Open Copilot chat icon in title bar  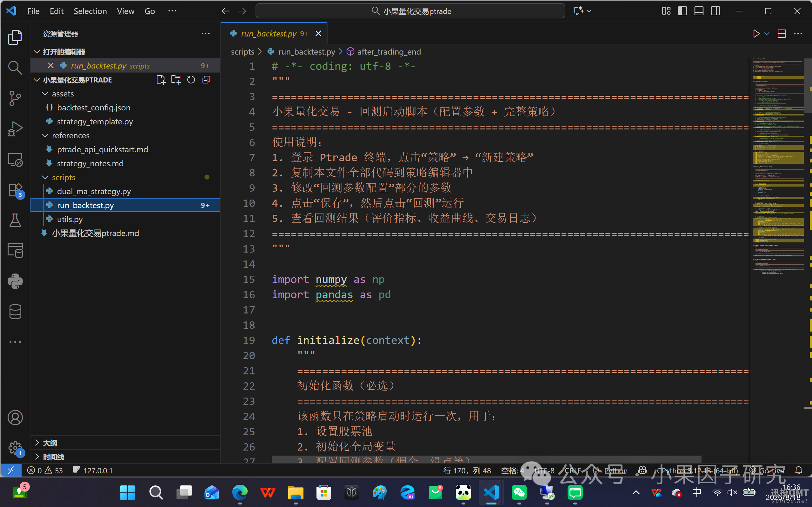[x=579, y=11]
